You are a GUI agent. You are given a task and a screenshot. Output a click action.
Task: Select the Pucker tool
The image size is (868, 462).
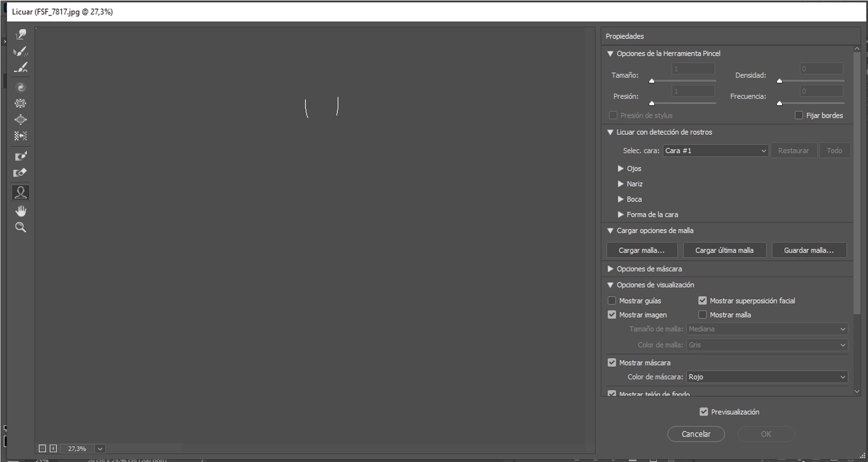click(x=21, y=103)
